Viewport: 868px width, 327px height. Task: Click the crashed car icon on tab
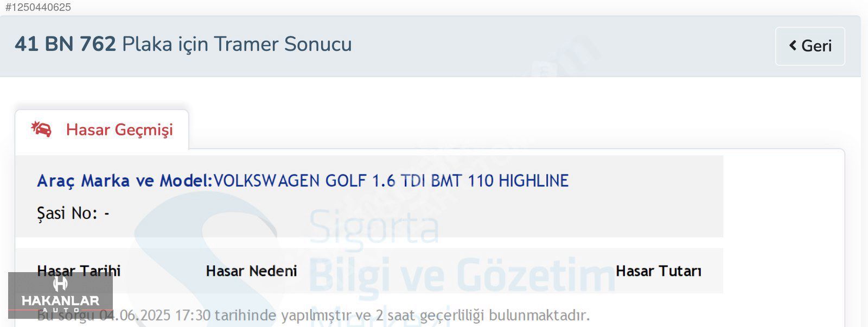(41, 129)
